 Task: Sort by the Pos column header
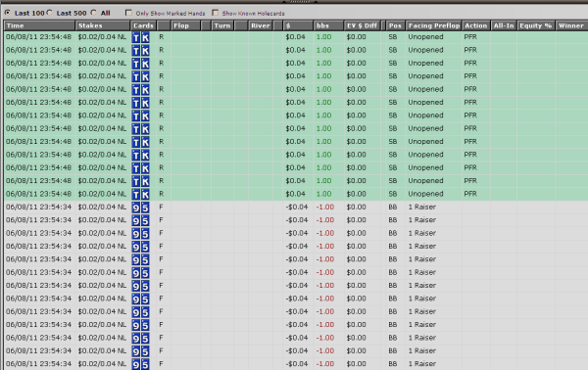[x=395, y=25]
